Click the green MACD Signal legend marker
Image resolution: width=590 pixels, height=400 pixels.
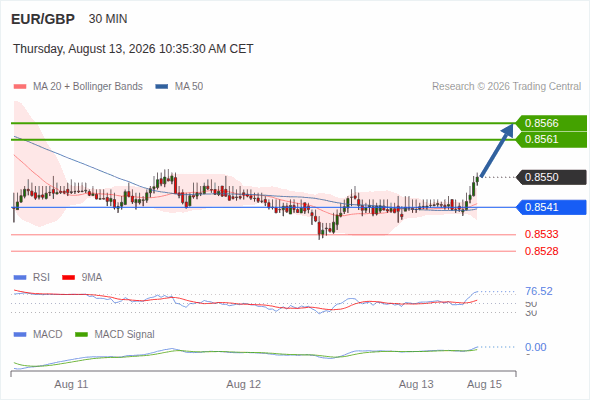81,335
